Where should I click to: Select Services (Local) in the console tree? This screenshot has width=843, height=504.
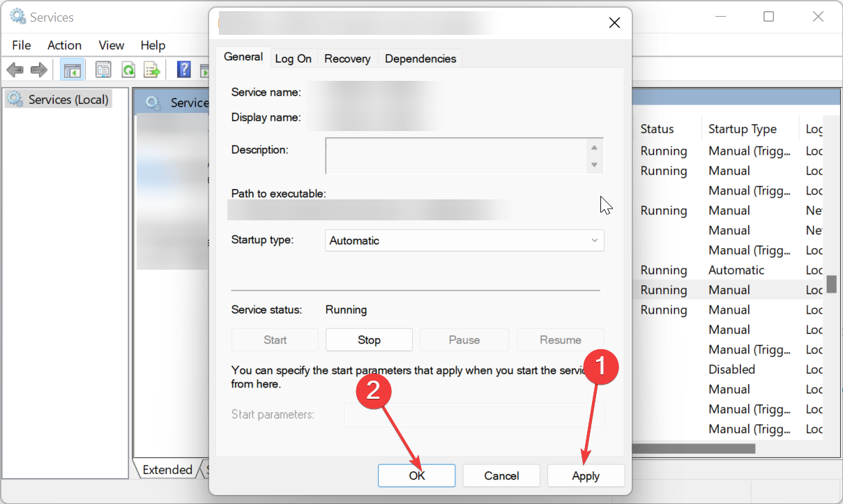point(59,100)
